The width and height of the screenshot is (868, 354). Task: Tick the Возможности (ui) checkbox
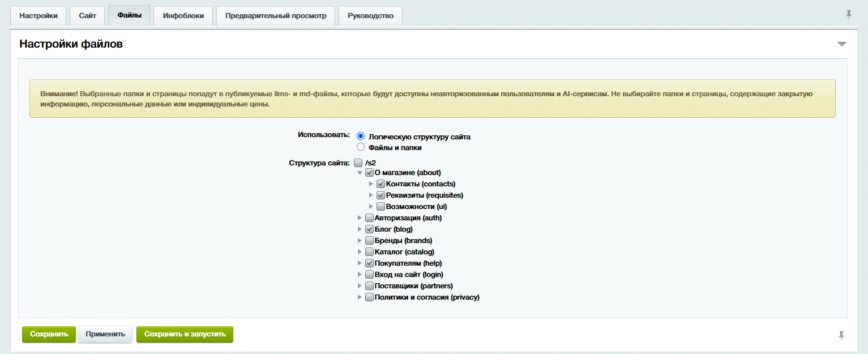coord(380,207)
